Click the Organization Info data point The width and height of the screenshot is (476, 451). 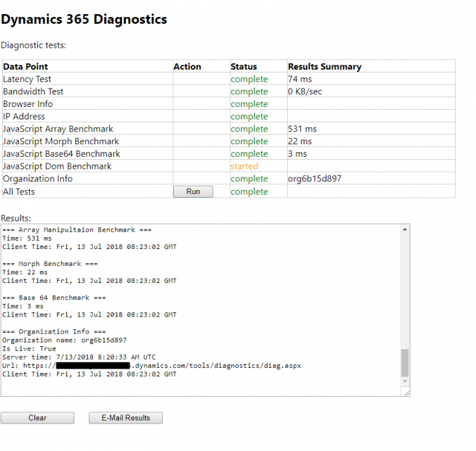37,179
